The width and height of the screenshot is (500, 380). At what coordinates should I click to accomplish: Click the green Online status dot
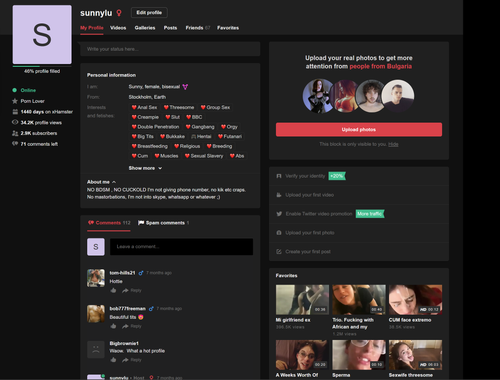click(14, 90)
